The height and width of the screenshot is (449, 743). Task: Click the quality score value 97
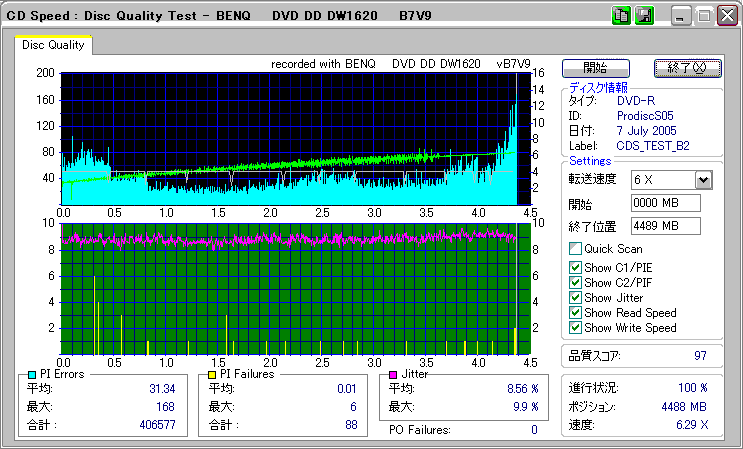coord(700,356)
